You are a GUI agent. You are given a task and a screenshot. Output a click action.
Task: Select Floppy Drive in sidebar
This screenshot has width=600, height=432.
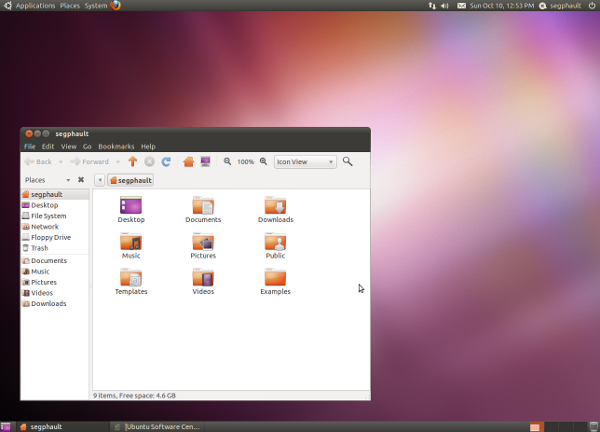click(55, 237)
